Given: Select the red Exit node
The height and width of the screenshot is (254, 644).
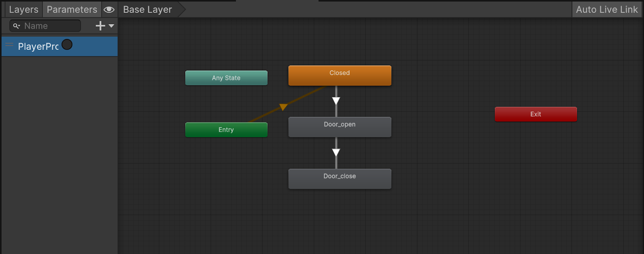Looking at the screenshot, I should (x=536, y=114).
